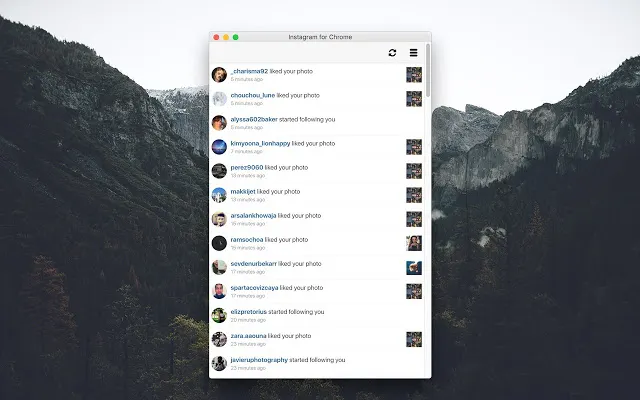Open the javieruphotography username link
This screenshot has width=640, height=400.
click(259, 360)
